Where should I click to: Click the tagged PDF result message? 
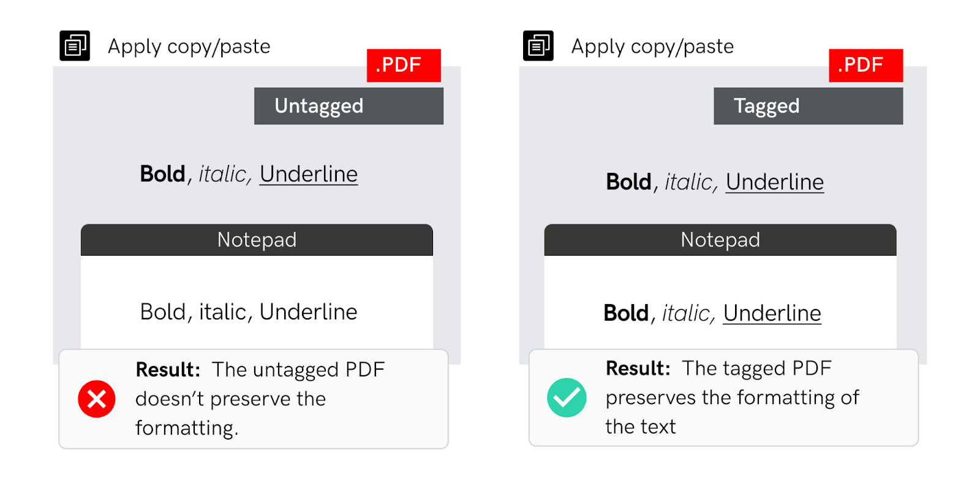pos(733,397)
